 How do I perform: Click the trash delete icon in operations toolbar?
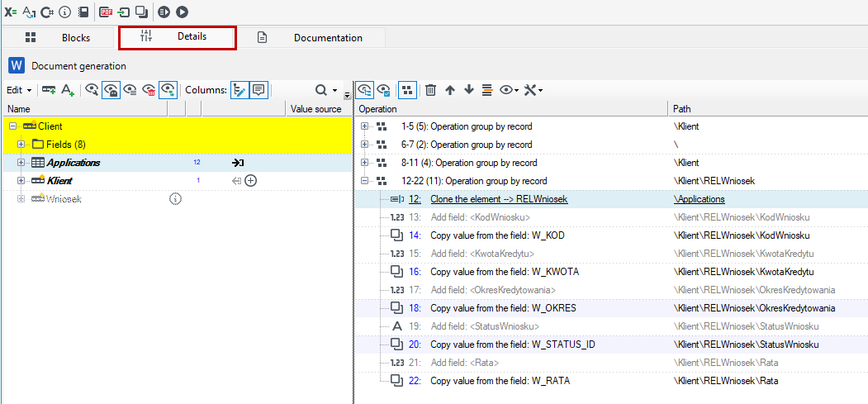point(430,90)
